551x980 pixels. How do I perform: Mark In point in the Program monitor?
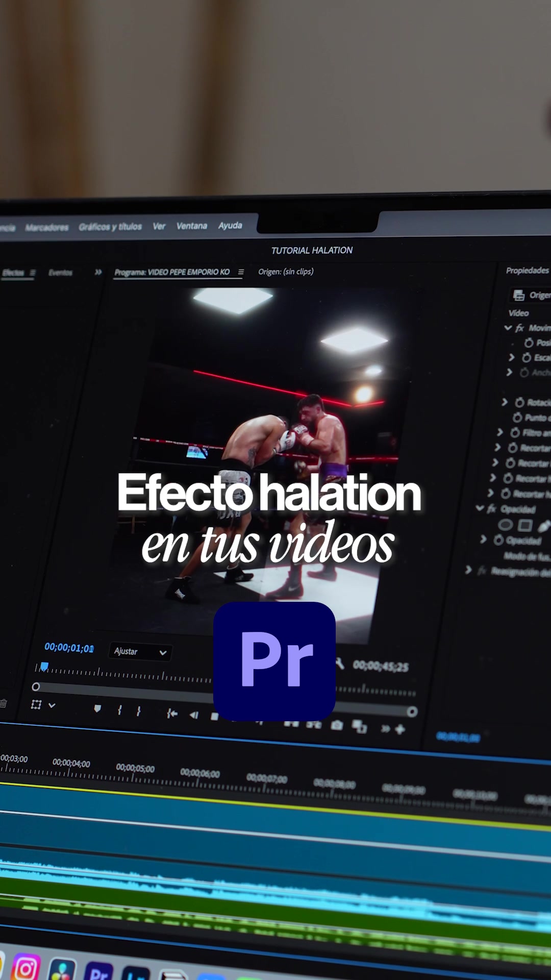120,710
